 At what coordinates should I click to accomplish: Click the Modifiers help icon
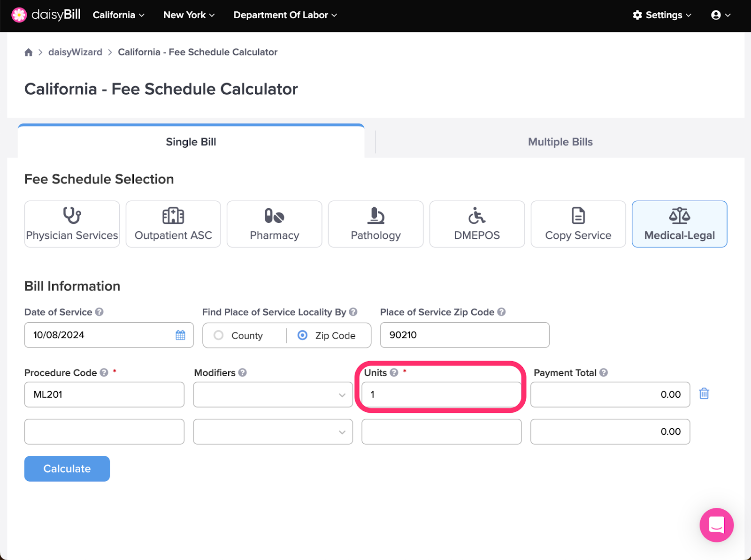(242, 372)
